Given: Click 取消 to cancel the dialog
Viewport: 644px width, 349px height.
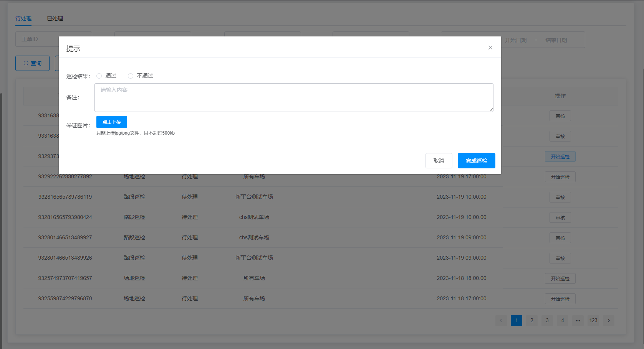Looking at the screenshot, I should tap(439, 161).
